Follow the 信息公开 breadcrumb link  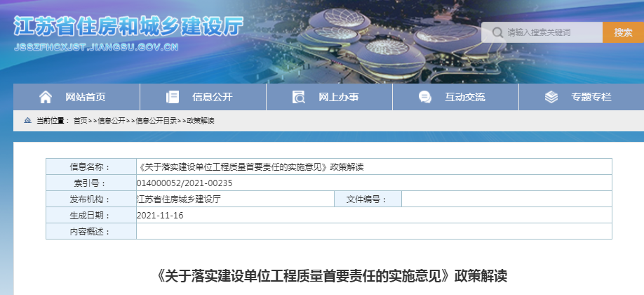coord(112,121)
